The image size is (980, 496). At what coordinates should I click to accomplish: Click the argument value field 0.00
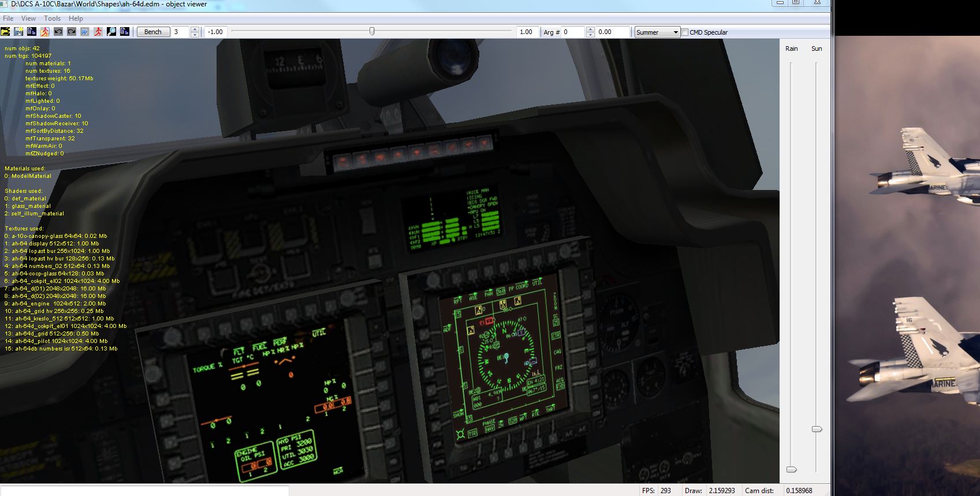612,32
